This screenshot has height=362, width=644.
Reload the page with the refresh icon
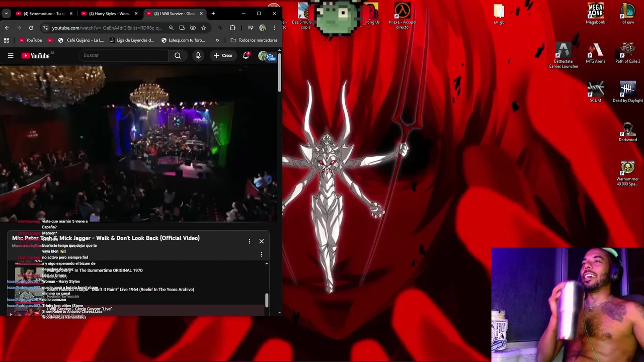(x=31, y=28)
